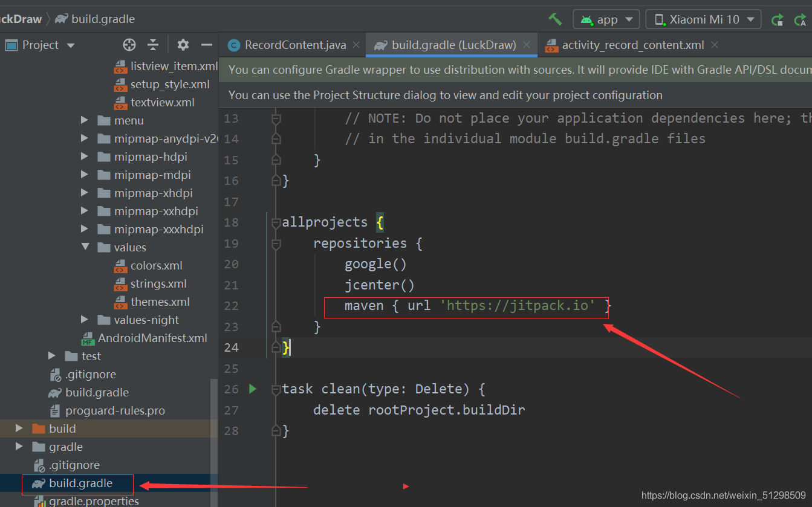Select the app module build.gradle file

(97, 393)
